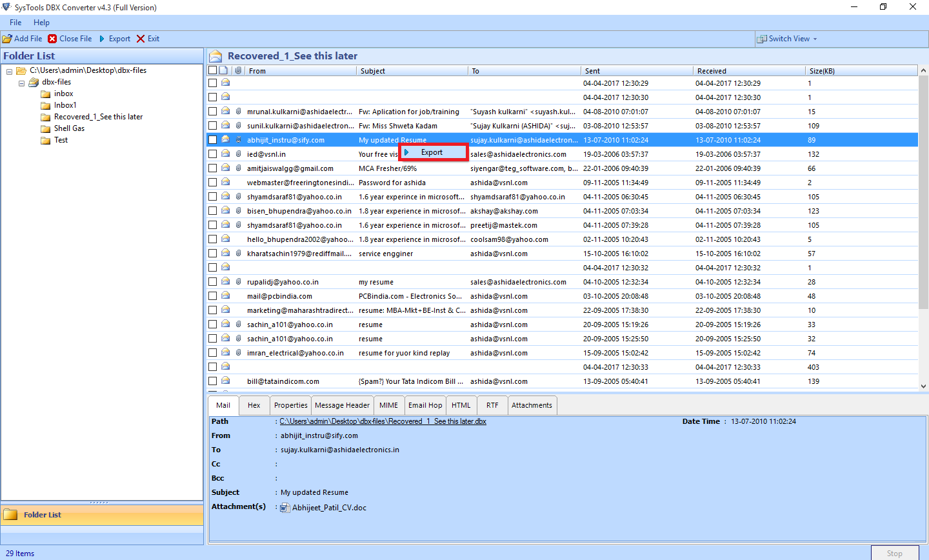The height and width of the screenshot is (560, 929).
Task: Switch to the Mail tab
Action: (223, 405)
